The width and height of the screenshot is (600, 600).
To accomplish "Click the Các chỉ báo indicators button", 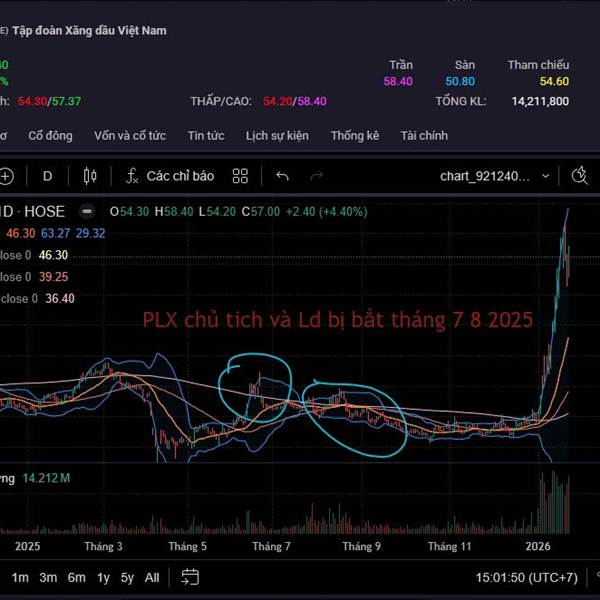I will pyautogui.click(x=180, y=176).
